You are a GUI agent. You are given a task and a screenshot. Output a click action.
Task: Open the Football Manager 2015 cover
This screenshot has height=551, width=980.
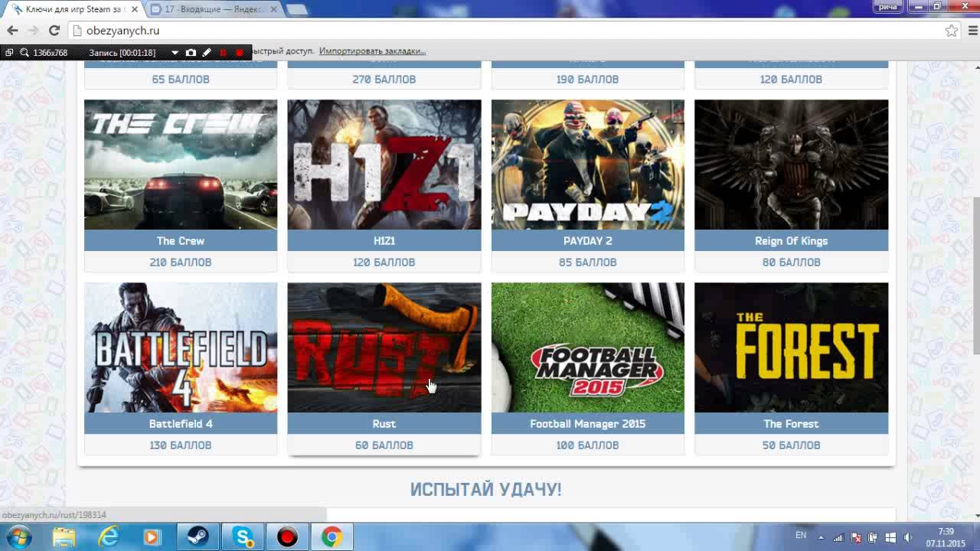tap(588, 347)
